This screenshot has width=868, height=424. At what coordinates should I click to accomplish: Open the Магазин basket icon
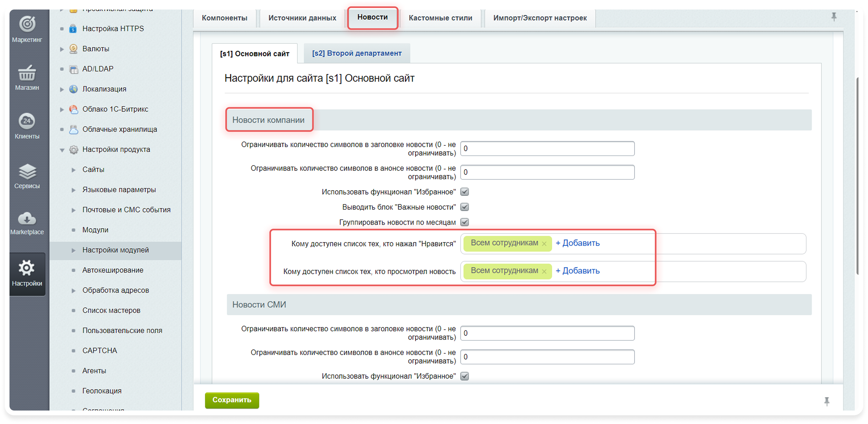pyautogui.click(x=27, y=73)
